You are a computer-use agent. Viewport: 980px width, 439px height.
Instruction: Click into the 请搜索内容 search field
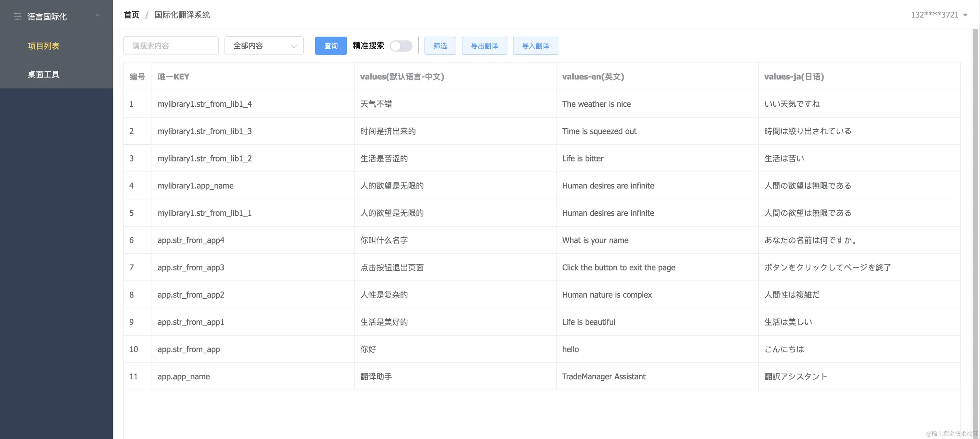click(x=171, y=46)
